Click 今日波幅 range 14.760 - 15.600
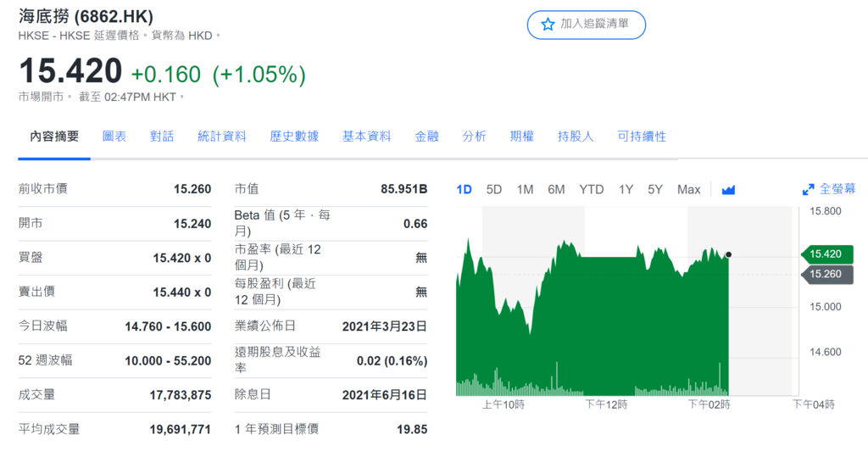 (168, 326)
